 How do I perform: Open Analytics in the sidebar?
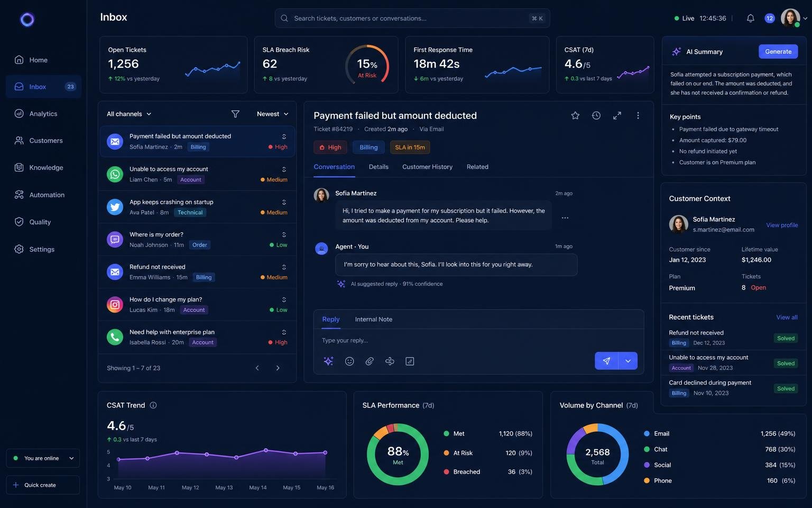click(43, 114)
